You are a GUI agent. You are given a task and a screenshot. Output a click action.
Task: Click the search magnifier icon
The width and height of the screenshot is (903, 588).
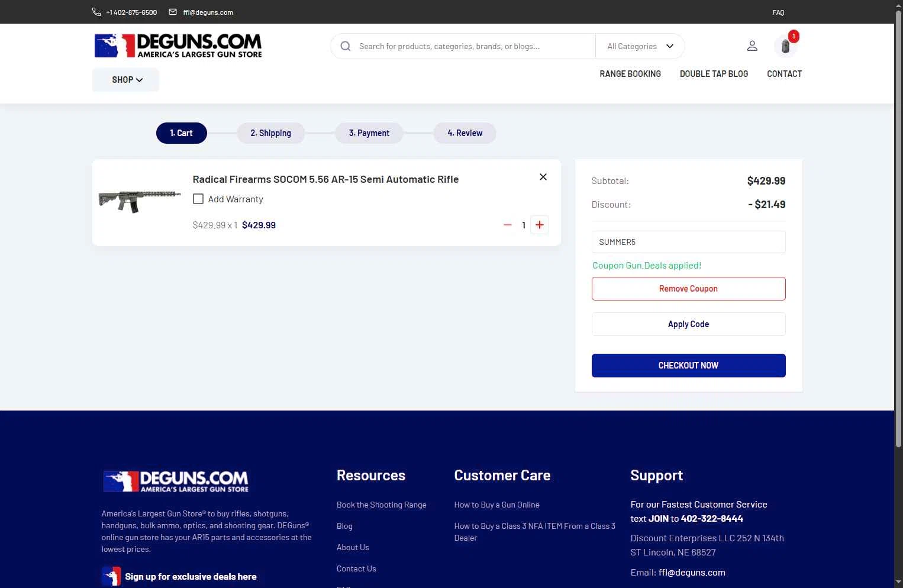coord(346,46)
